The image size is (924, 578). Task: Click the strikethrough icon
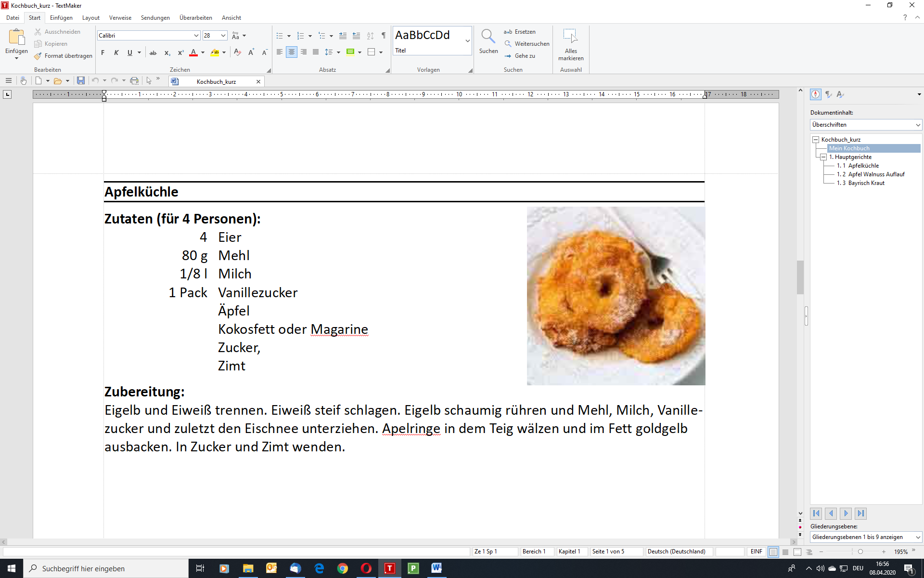153,53
